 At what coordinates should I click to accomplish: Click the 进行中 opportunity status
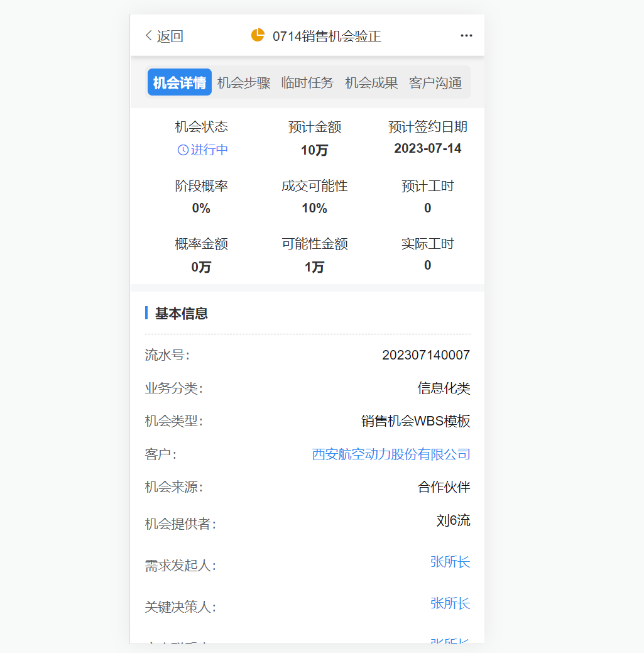coord(209,150)
